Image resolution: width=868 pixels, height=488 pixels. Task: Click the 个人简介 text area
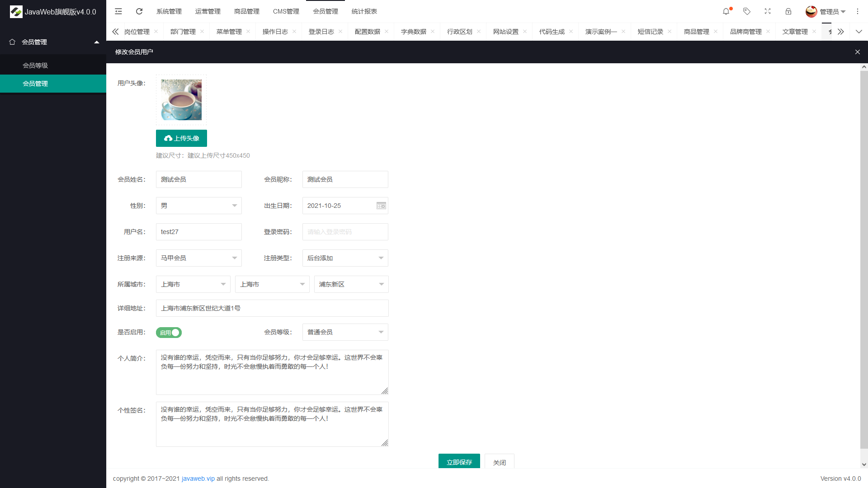point(272,372)
